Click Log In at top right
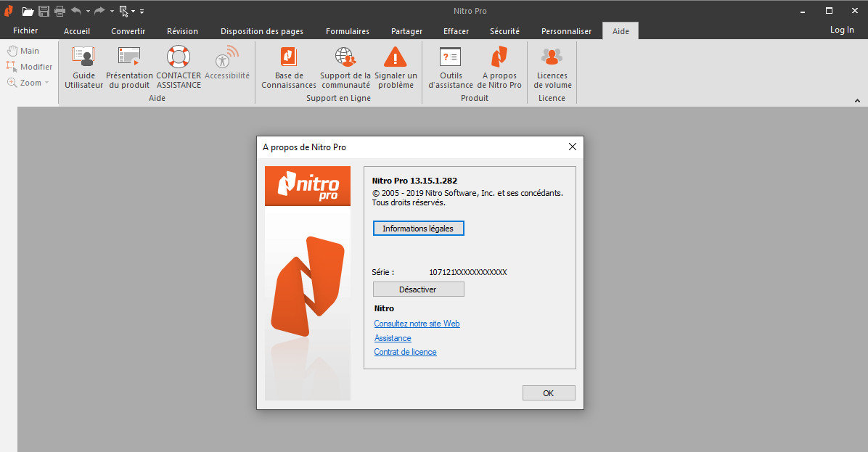 (842, 30)
